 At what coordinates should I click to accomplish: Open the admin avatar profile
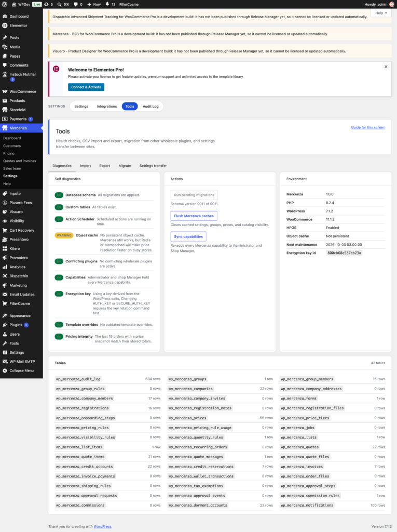tap(392, 4)
